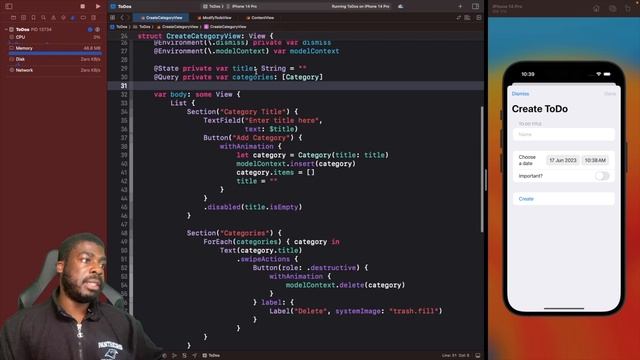Open the breakpoint navigator icon
The width and height of the screenshot is (640, 360).
tap(83, 18)
